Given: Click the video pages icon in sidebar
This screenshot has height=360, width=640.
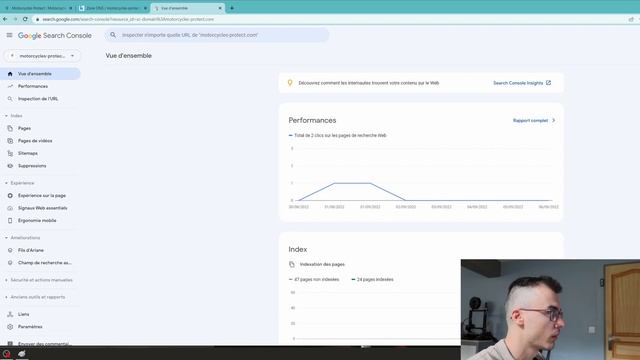Looking at the screenshot, I should pyautogui.click(x=10, y=141).
